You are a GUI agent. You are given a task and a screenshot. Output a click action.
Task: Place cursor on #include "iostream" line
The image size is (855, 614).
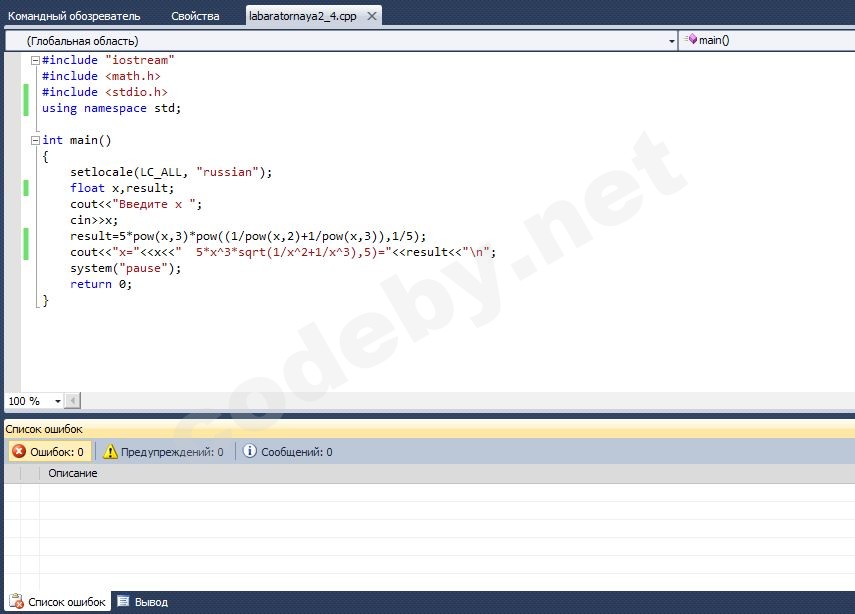tap(108, 60)
